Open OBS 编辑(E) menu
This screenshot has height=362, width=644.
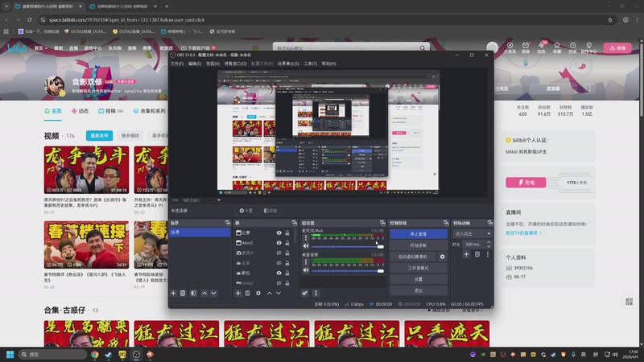(195, 64)
